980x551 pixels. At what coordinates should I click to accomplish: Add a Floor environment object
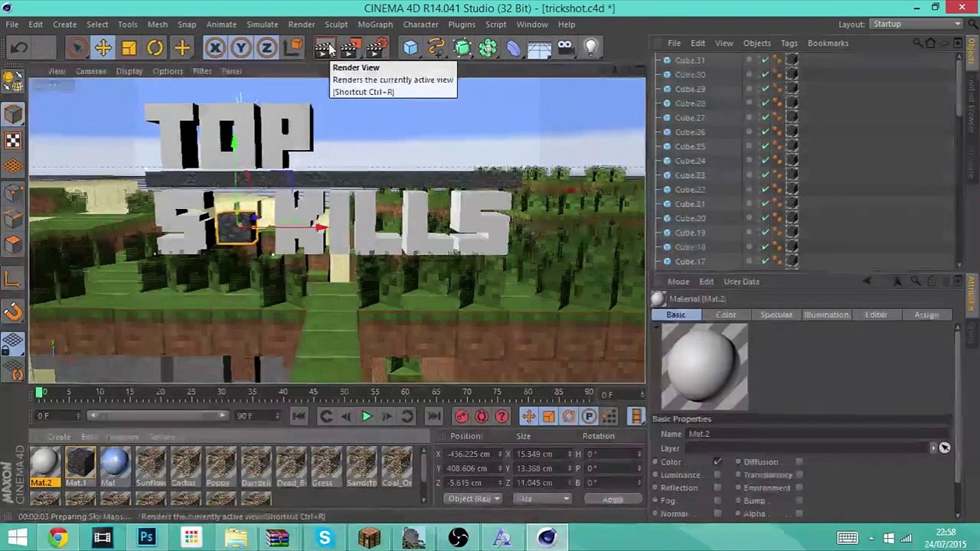click(x=539, y=48)
